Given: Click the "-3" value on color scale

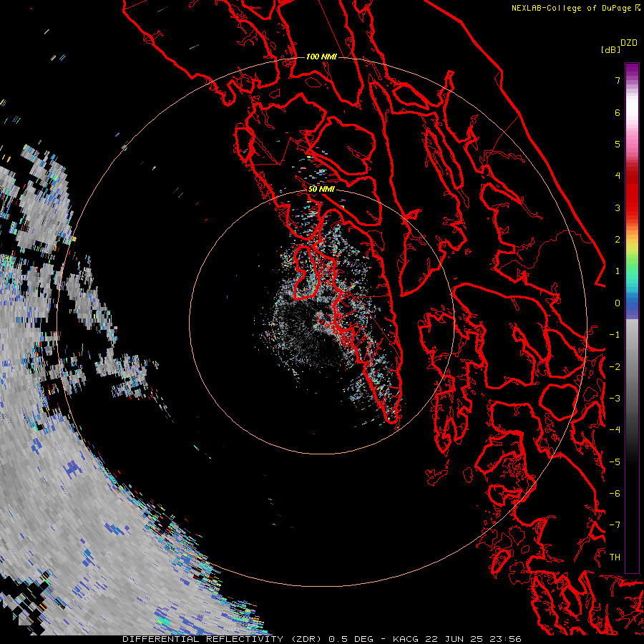Looking at the screenshot, I should click(x=615, y=399).
